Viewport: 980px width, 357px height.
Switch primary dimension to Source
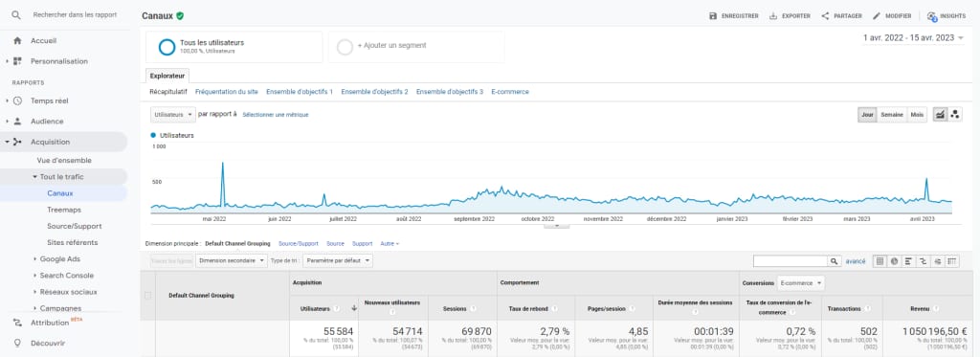[x=335, y=244]
